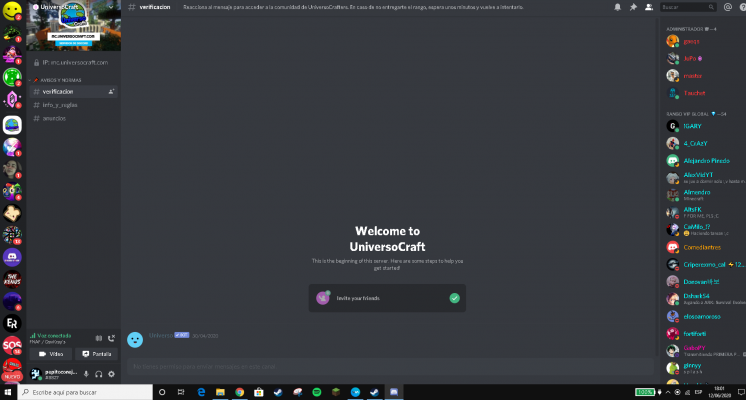The height and width of the screenshot is (400, 746).
Task: Click create invite icon on verificacion
Action: (x=111, y=91)
